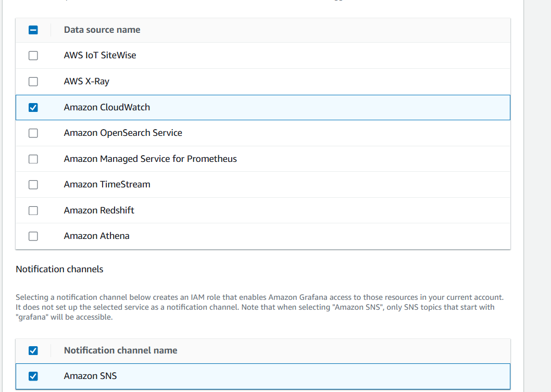Image resolution: width=551 pixels, height=392 pixels.
Task: Uncheck the Amazon CloudWatch checkbox
Action: pyautogui.click(x=33, y=107)
